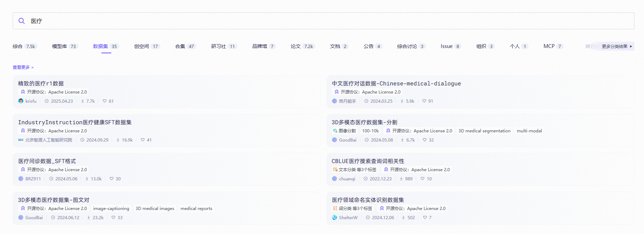The image size is (644, 234).
Task: Click 北京智源人工智能研究院 organization logo
Action: coord(21,140)
